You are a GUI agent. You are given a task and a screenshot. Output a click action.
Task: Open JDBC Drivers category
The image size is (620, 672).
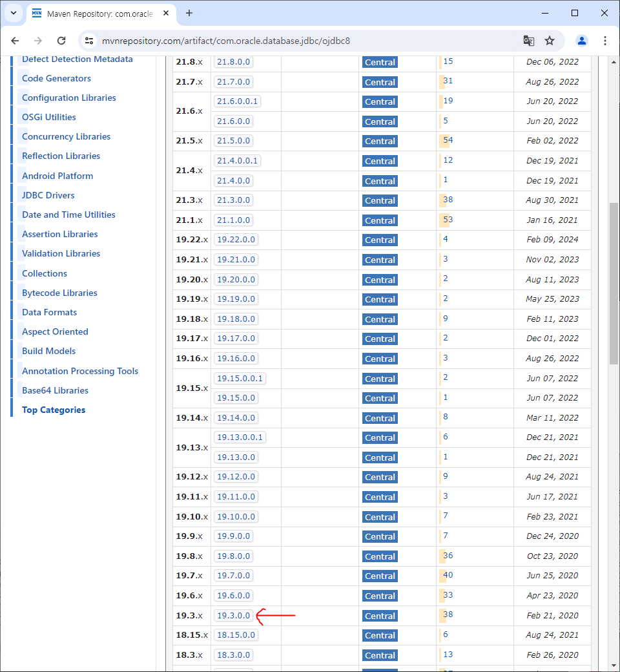click(x=48, y=195)
